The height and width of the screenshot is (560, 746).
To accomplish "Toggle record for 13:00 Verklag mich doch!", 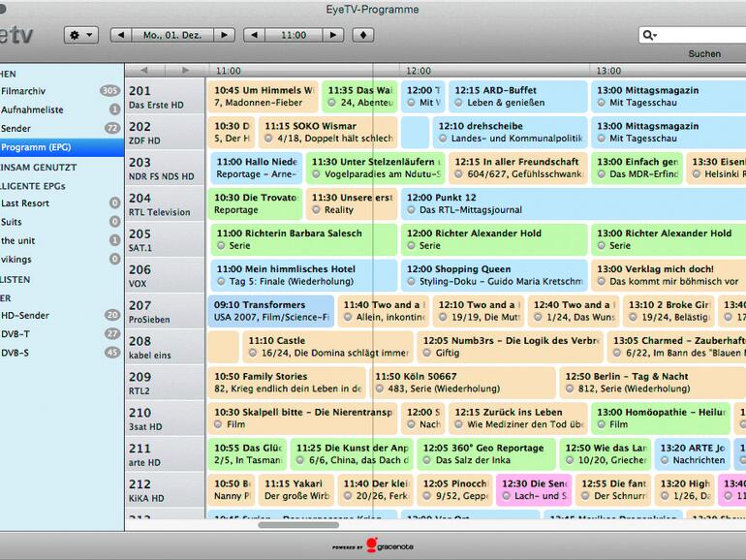I will coord(602,282).
